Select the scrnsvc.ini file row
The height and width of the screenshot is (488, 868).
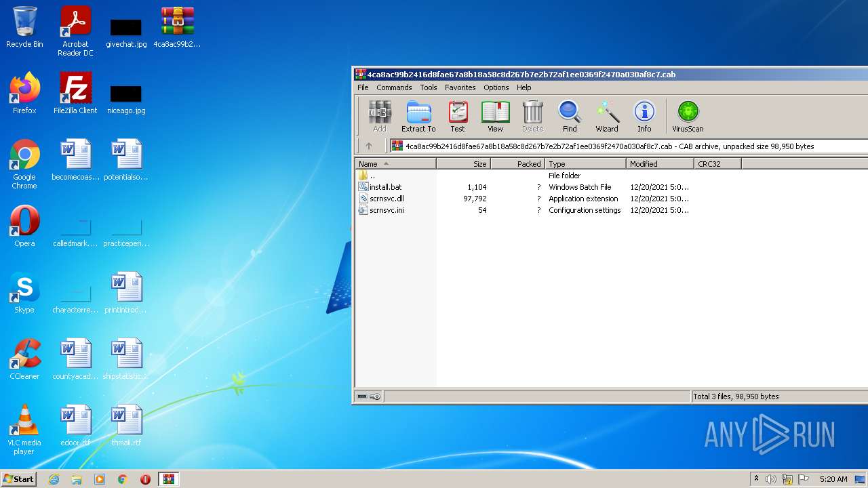(524, 210)
